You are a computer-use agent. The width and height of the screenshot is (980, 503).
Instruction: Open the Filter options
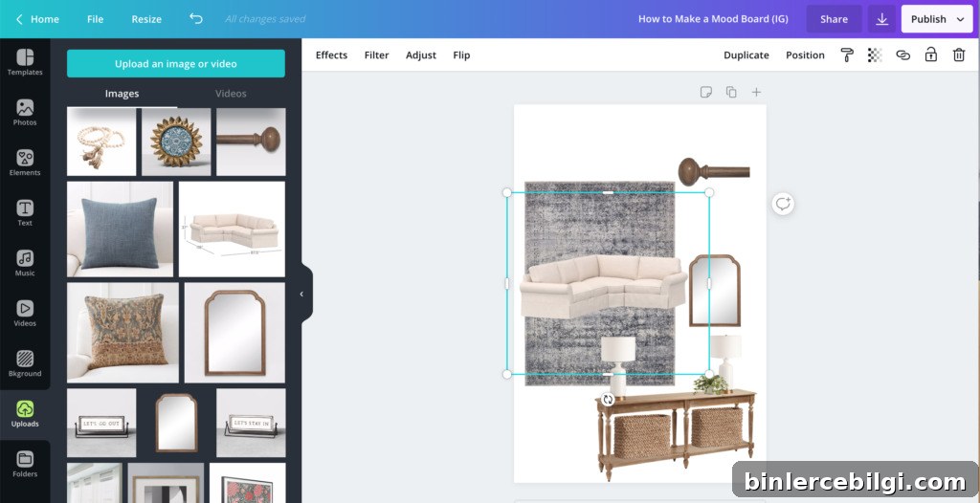377,55
